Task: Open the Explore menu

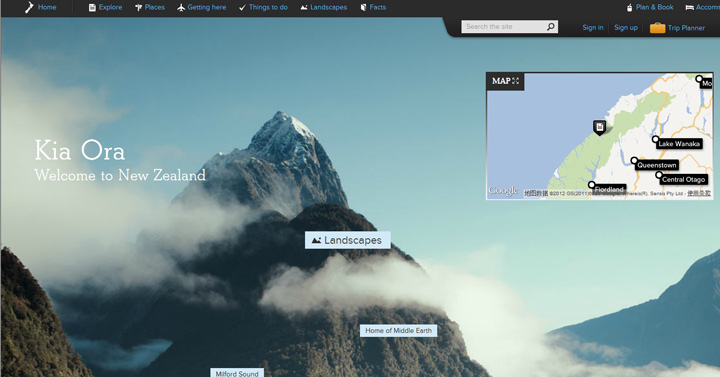Action: click(x=105, y=7)
